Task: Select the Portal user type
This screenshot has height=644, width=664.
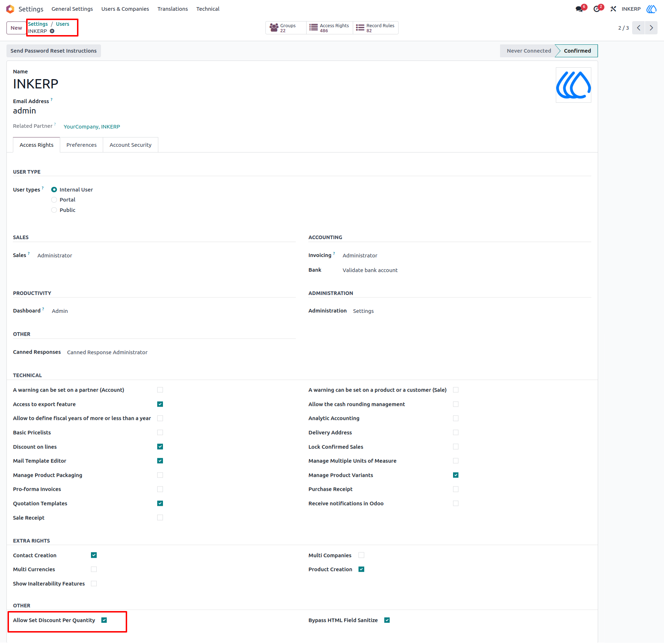Action: (54, 200)
